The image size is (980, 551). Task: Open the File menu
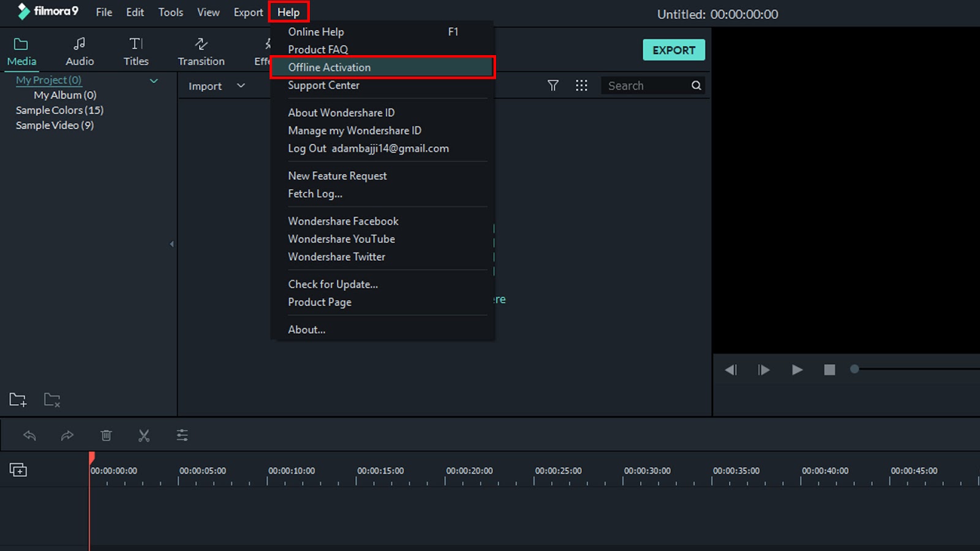(x=104, y=12)
